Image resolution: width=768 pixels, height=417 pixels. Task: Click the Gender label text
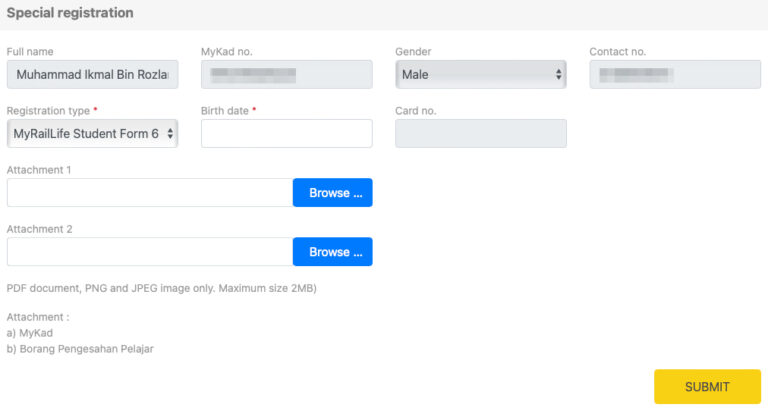pyautogui.click(x=413, y=52)
